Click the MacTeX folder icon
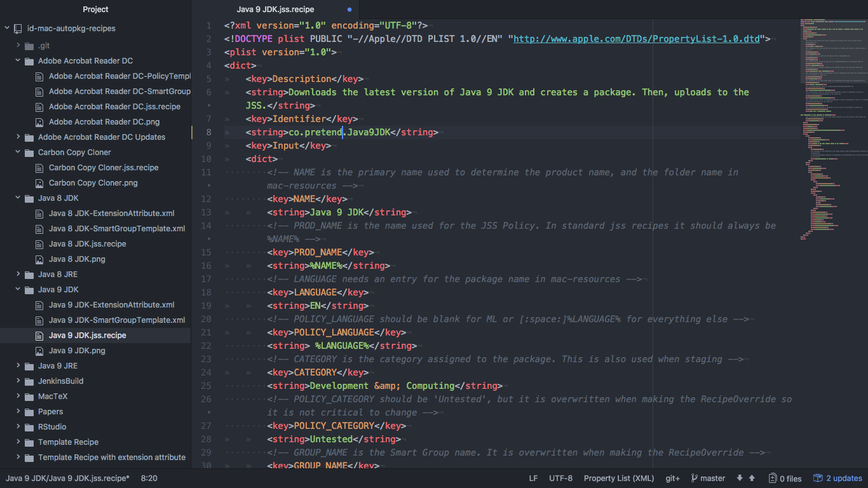This screenshot has width=868, height=488. tap(29, 396)
